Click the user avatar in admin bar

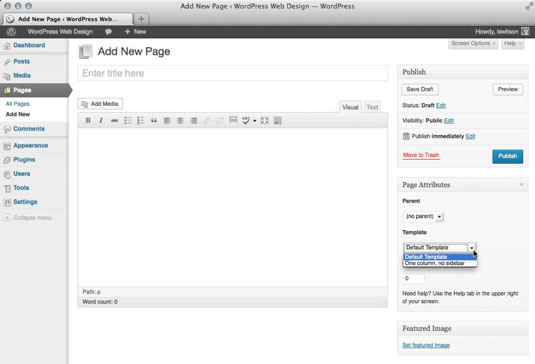(x=525, y=32)
